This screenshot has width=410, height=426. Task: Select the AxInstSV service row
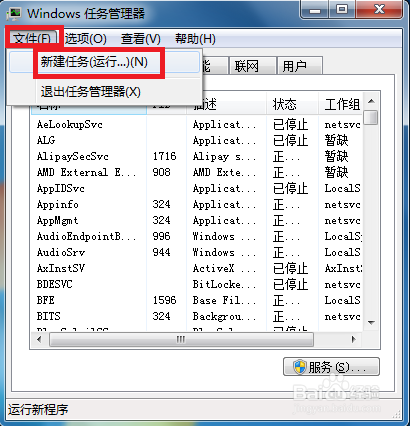[x=197, y=268]
